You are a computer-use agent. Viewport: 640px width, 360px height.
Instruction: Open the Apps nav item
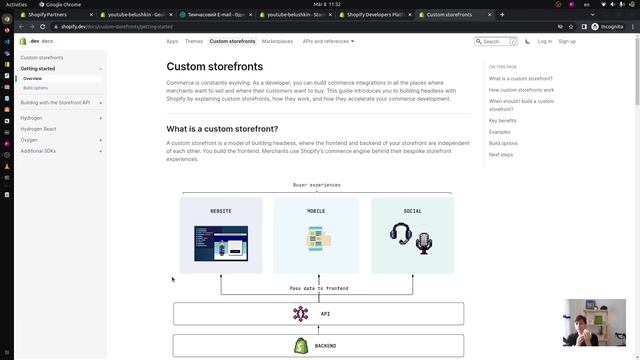[172, 41]
